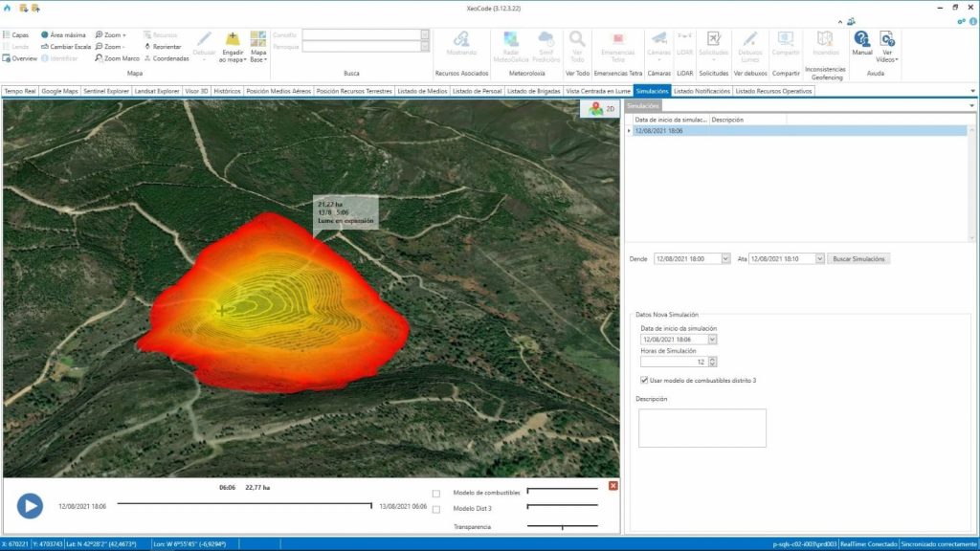
Task: Open Data de inicio da simulación dropdown
Action: point(713,340)
